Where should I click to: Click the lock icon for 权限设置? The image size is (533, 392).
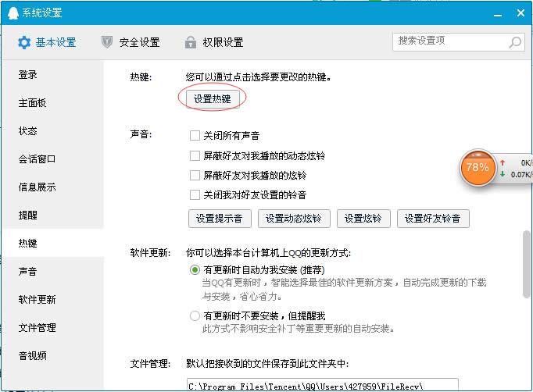(x=190, y=42)
